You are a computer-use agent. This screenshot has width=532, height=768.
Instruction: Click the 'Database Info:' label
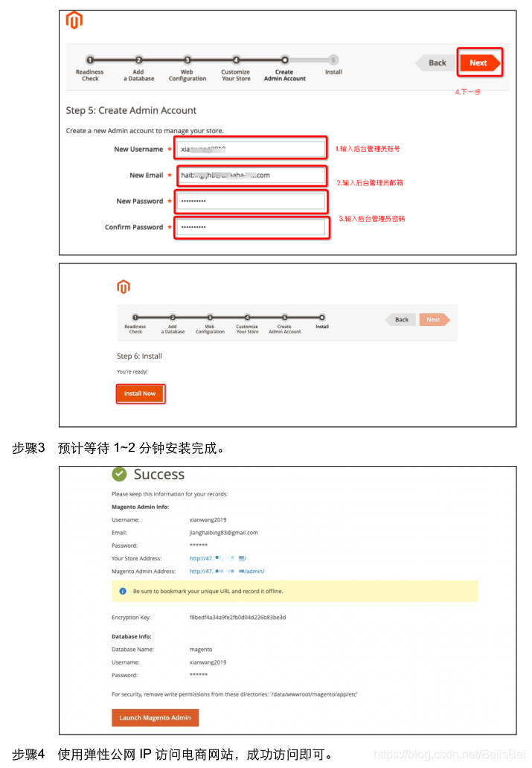point(131,636)
